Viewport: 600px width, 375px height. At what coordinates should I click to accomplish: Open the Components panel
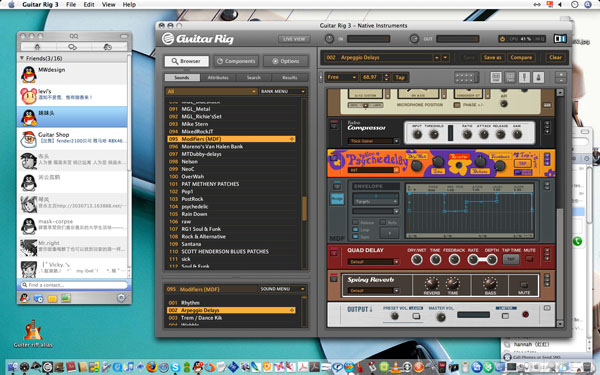(x=236, y=61)
